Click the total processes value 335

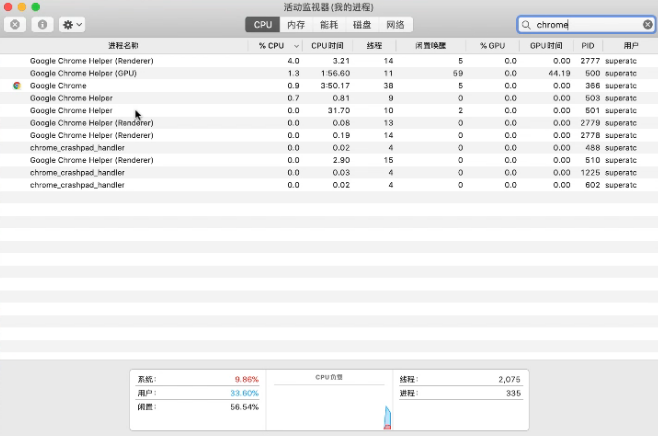tap(513, 393)
